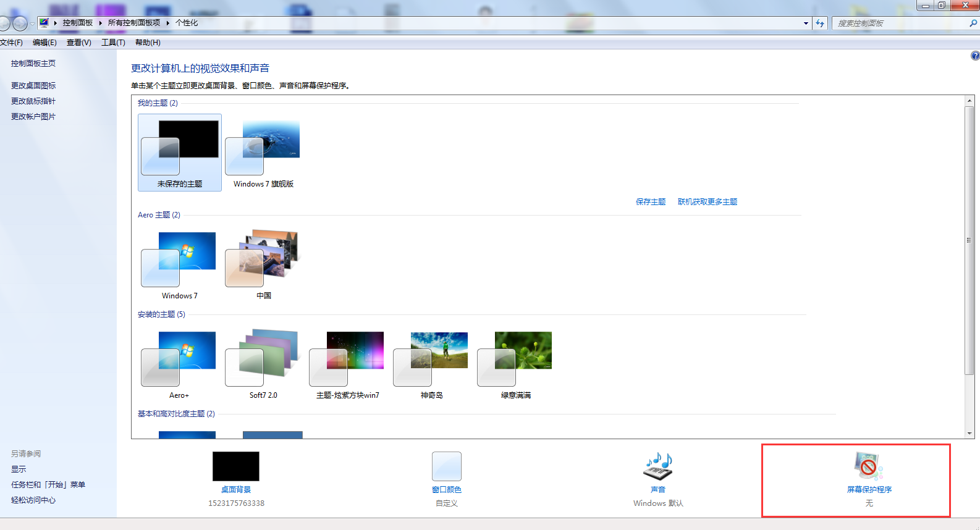Open the 文件(F) menu
The image size is (980, 530).
(11, 43)
